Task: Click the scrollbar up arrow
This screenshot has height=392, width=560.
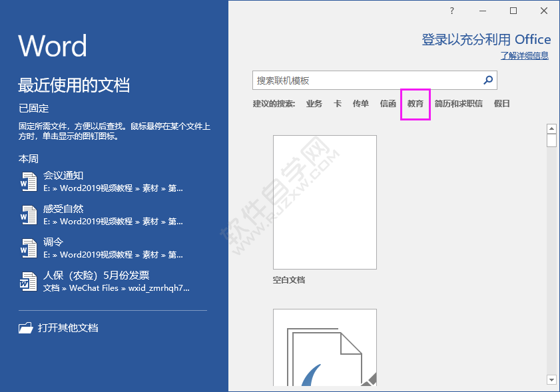Action: (551, 128)
